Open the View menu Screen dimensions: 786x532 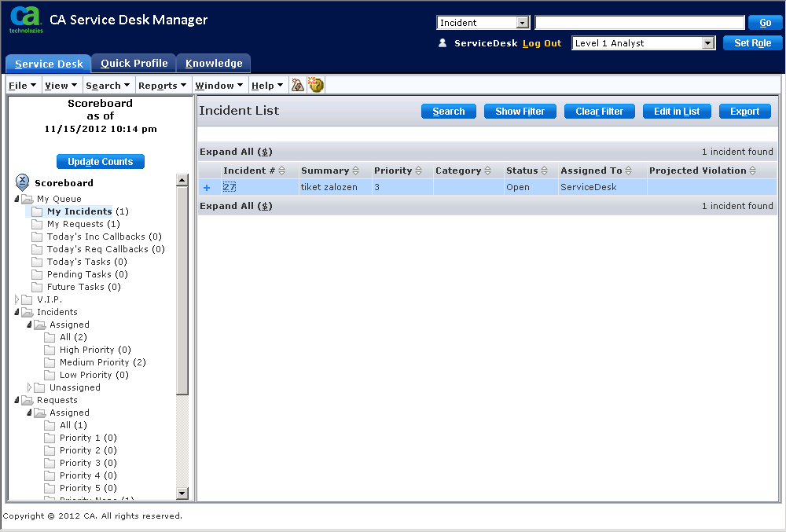[x=61, y=86]
